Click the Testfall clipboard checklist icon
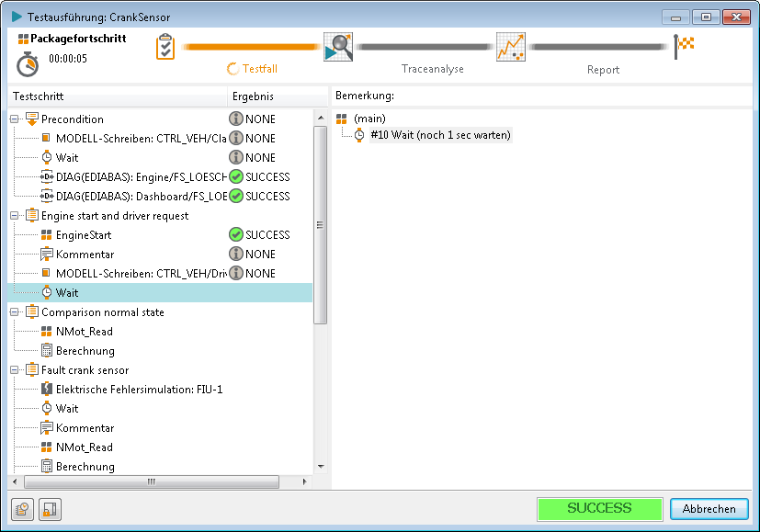This screenshot has height=532, width=760. [165, 47]
